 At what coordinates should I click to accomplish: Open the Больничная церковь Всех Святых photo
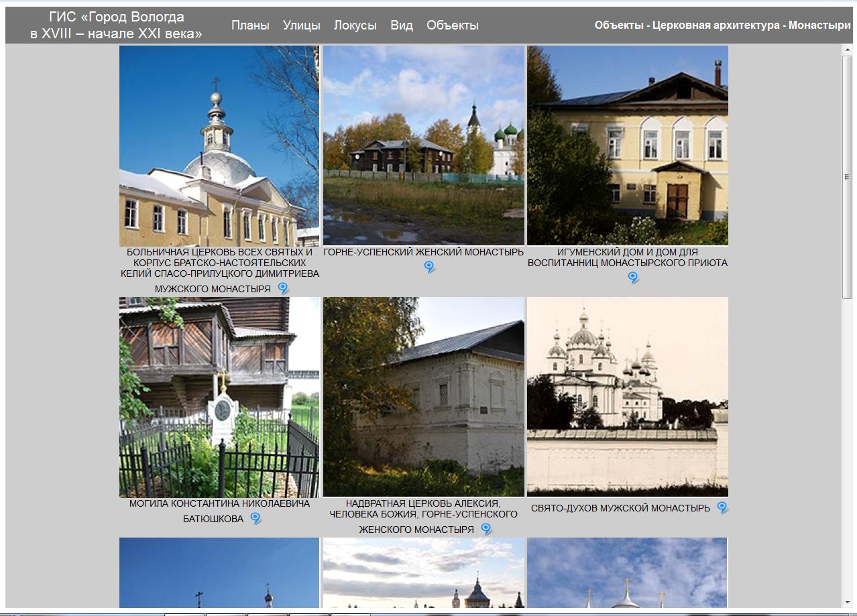coord(219,146)
